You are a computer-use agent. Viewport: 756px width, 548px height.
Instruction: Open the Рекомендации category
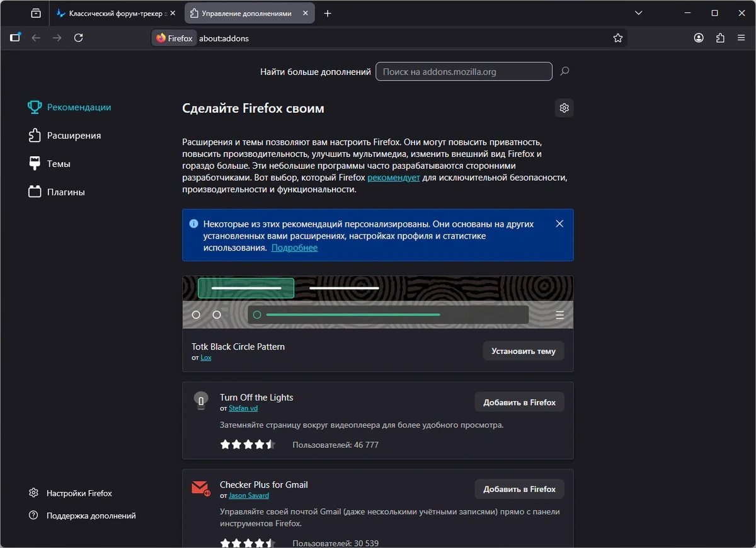[71, 107]
